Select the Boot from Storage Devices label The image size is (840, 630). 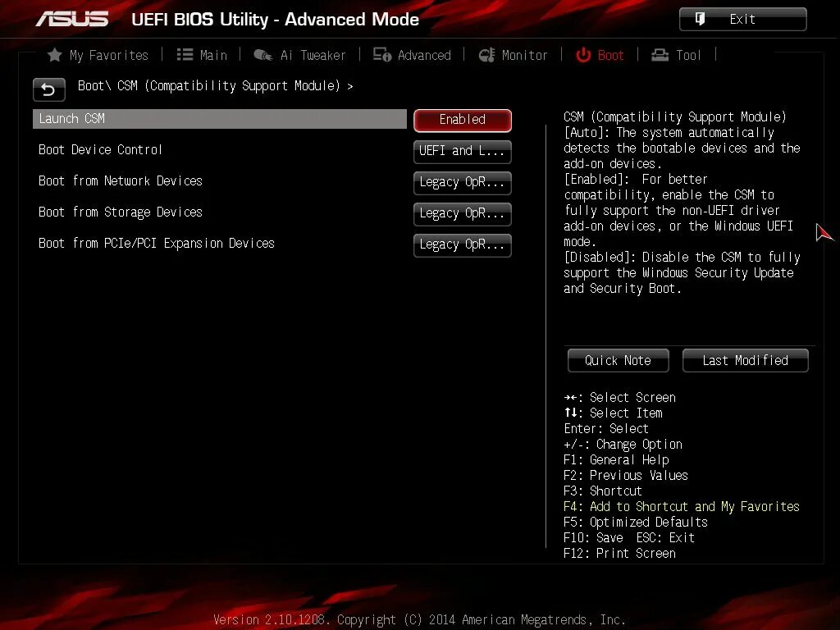pyautogui.click(x=121, y=212)
